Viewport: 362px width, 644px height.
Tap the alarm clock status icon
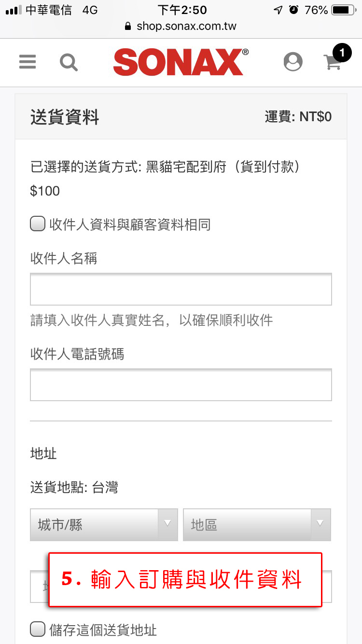pyautogui.click(x=293, y=10)
